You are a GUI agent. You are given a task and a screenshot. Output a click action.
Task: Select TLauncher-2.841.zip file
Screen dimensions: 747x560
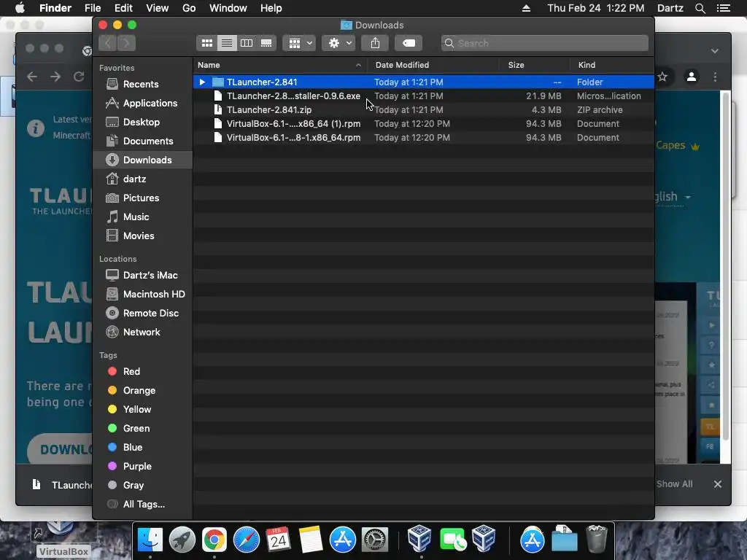point(424,109)
